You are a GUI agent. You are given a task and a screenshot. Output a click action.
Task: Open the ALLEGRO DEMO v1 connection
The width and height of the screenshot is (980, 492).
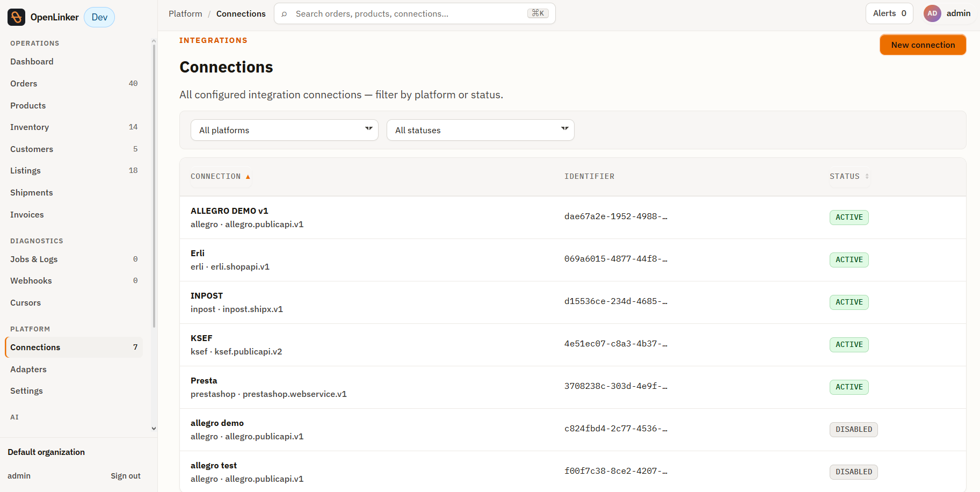click(573, 218)
